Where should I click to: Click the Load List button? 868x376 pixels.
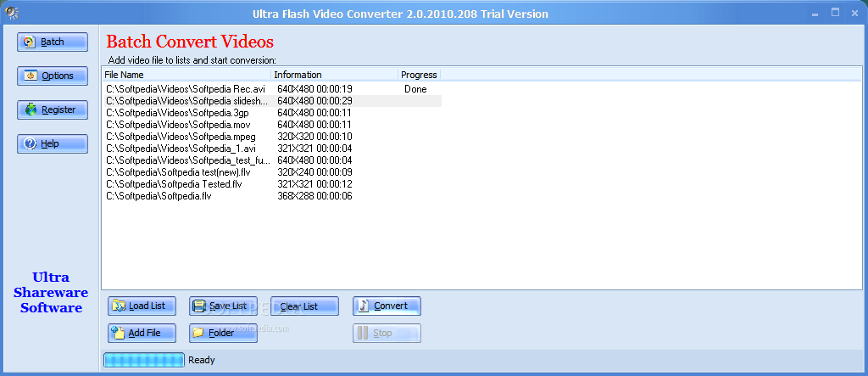point(142,306)
